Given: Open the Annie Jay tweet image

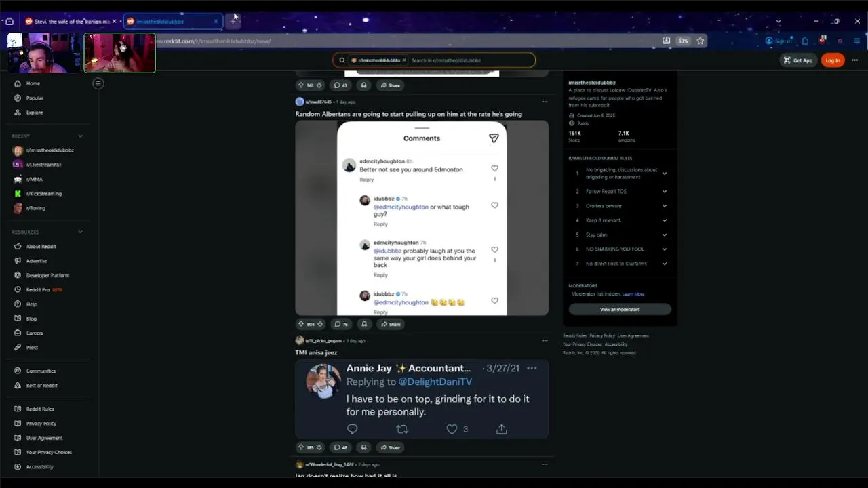Looking at the screenshot, I should (x=422, y=399).
